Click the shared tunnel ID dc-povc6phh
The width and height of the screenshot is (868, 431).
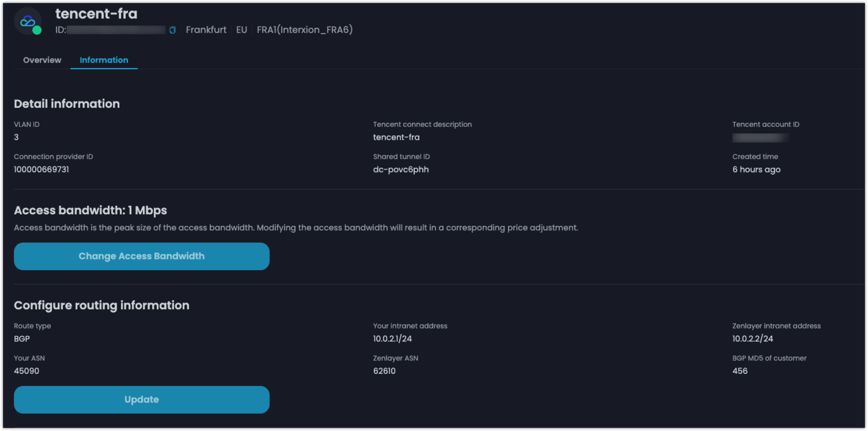[401, 169]
